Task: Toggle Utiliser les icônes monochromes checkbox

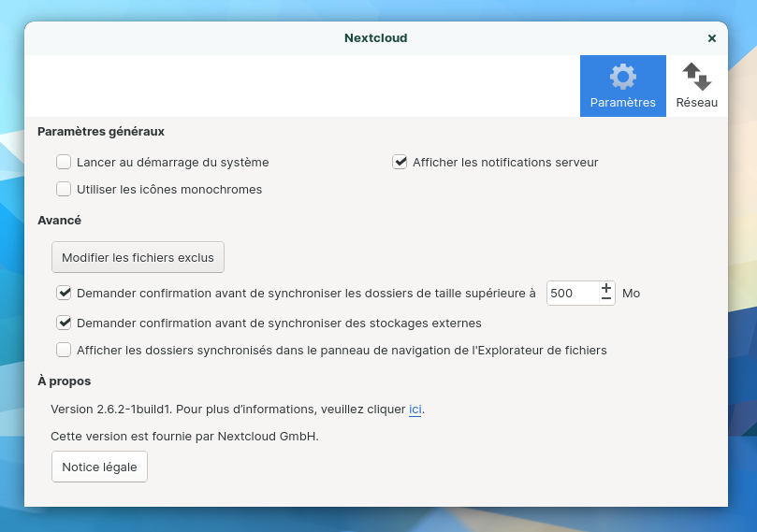Action: [x=64, y=189]
